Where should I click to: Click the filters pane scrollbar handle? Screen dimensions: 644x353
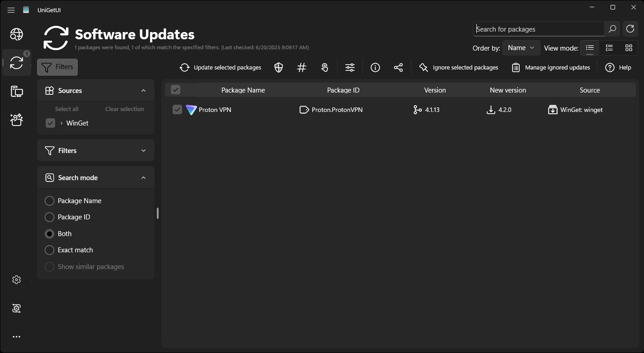[x=158, y=213]
